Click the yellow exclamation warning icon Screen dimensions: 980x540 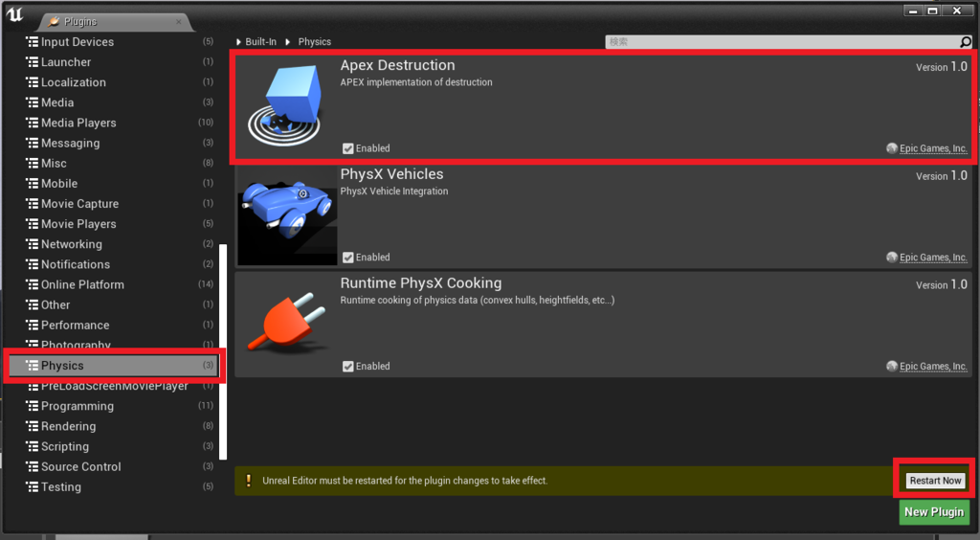[248, 480]
